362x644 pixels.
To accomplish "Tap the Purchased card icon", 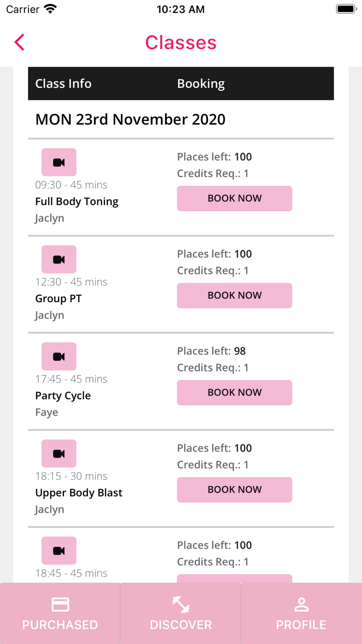I will click(x=60, y=604).
